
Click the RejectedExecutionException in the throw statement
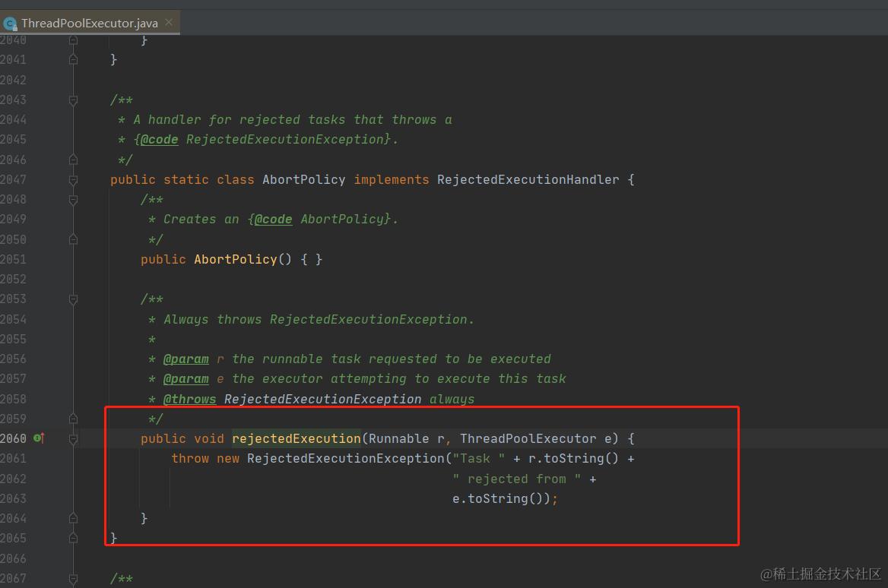[x=345, y=458]
